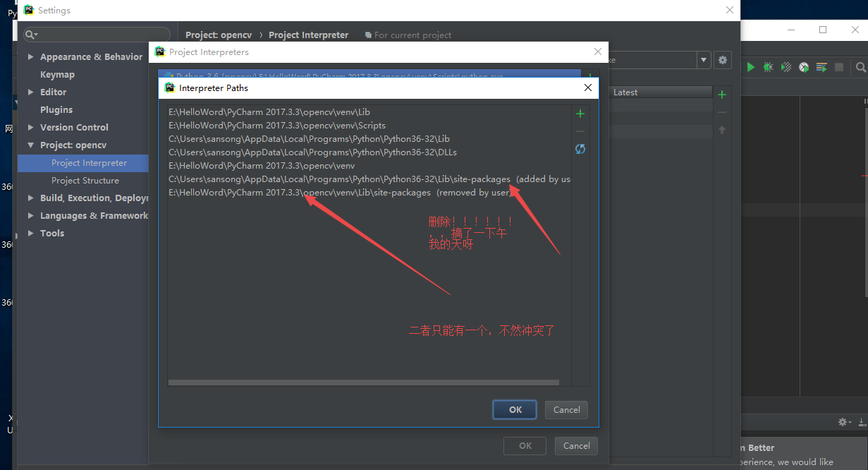The width and height of the screenshot is (868, 470).
Task: Run with coverage from the main toolbar
Action: point(786,67)
